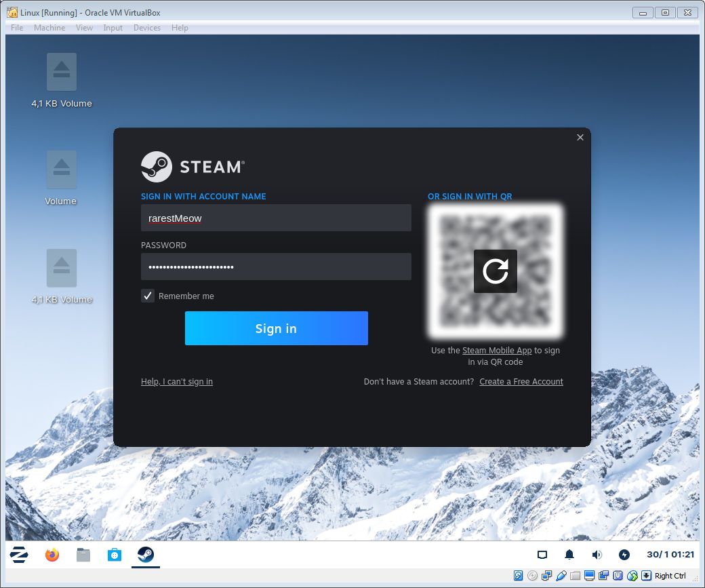Click the clock showing 30/1 01:21
Viewport: 705px width, 588px height.
click(670, 555)
